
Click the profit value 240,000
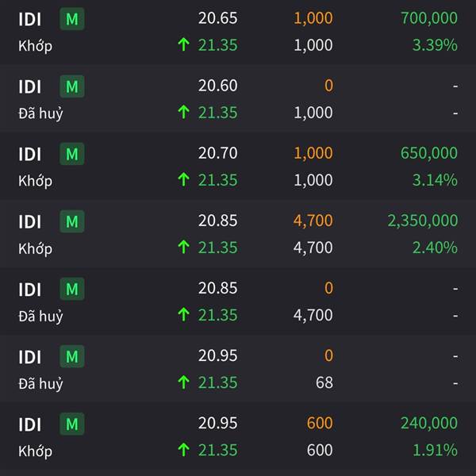[x=429, y=423]
